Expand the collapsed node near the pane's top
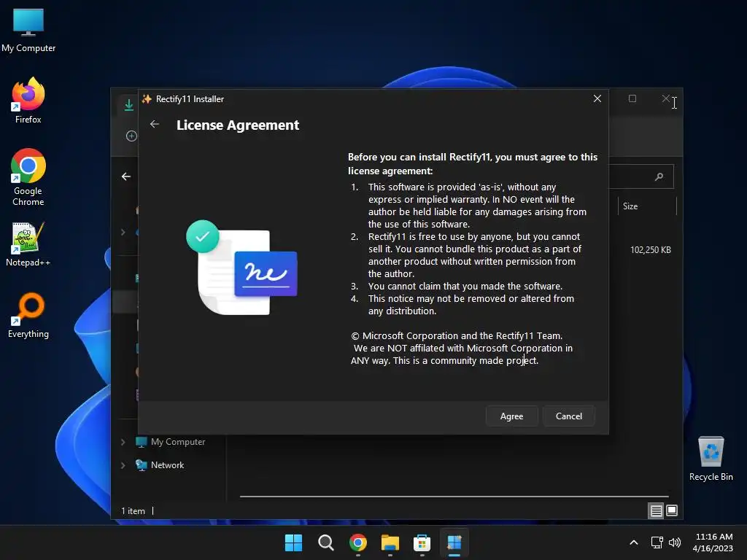Image resolution: width=747 pixels, height=560 pixels. (x=123, y=232)
